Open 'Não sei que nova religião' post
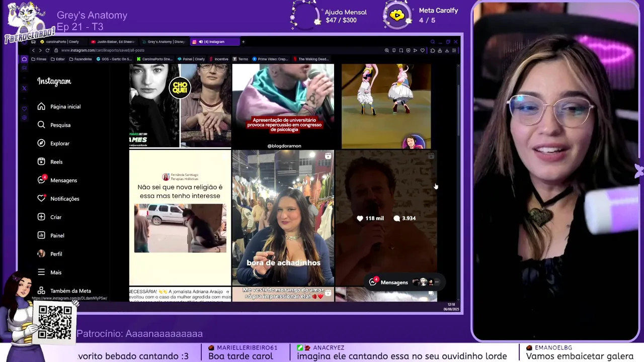 pos(180,218)
